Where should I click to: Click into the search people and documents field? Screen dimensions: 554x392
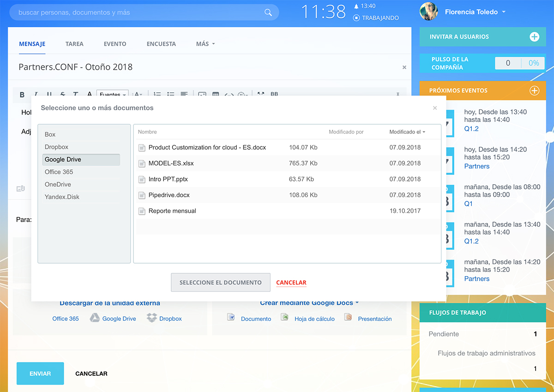pyautogui.click(x=138, y=12)
